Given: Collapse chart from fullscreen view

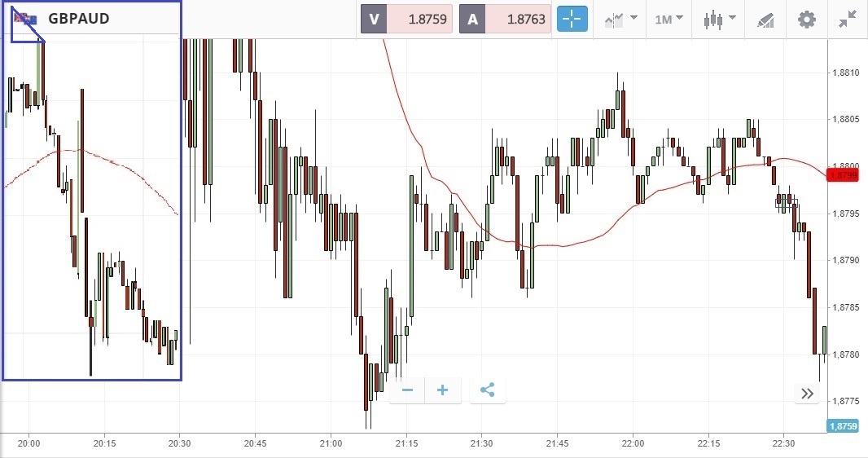Looking at the screenshot, I should click(848, 19).
